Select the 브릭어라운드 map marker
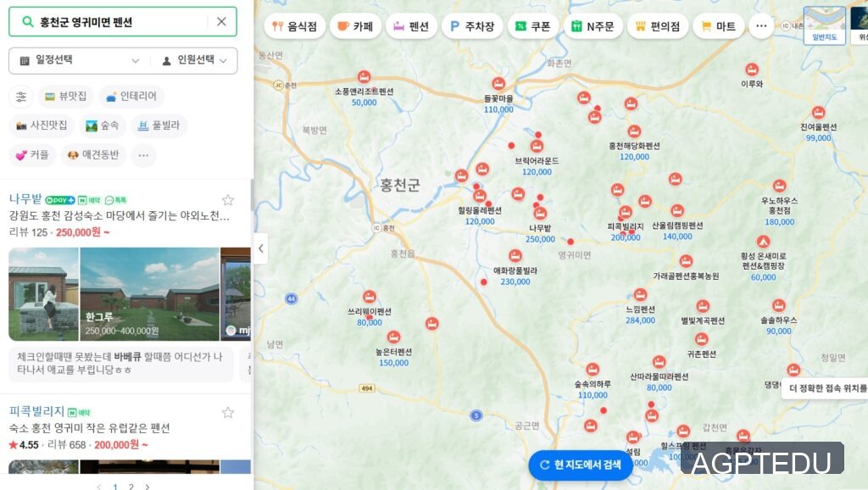 click(x=537, y=146)
